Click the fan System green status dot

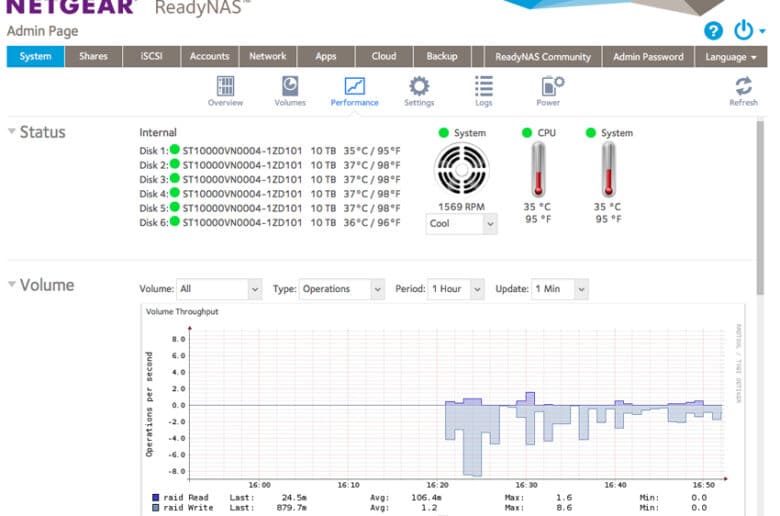tap(444, 132)
